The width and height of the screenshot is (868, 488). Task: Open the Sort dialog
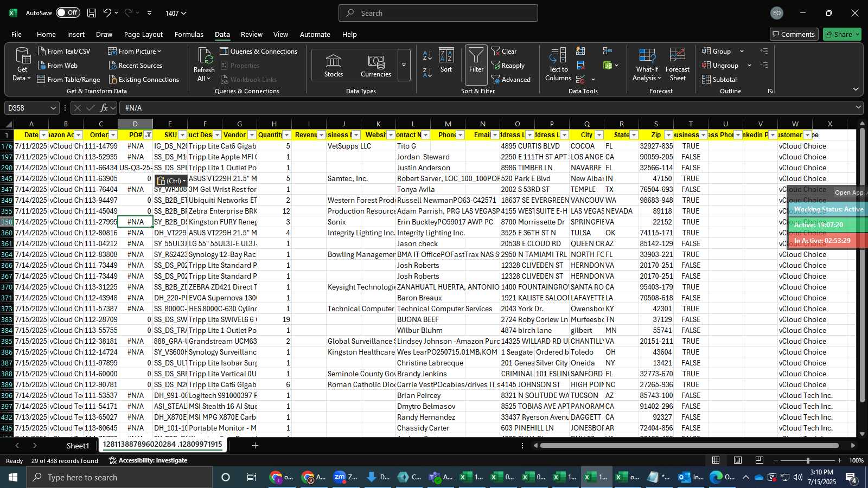[446, 60]
